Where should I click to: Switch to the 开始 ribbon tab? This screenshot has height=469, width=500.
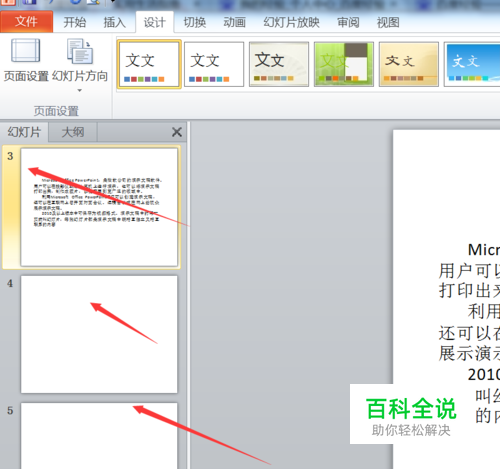pos(75,23)
